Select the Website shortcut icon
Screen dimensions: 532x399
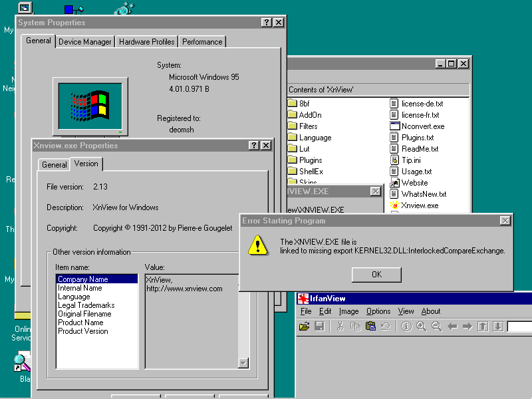click(x=394, y=183)
